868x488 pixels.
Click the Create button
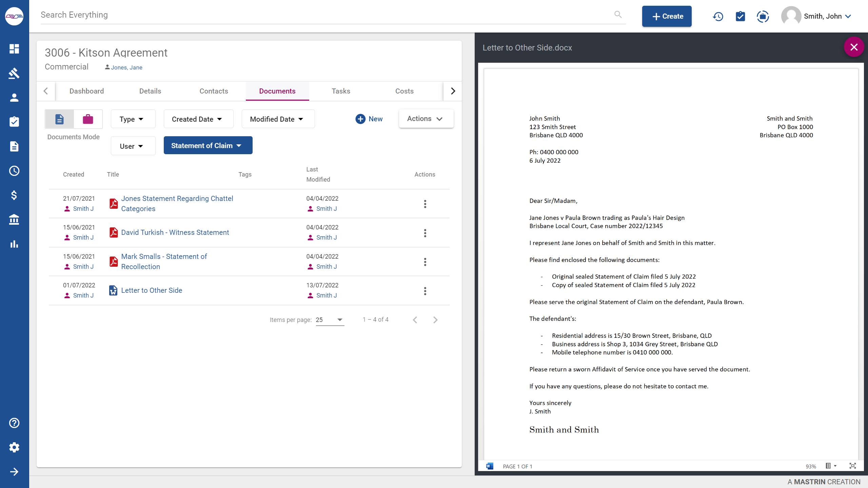coord(666,16)
